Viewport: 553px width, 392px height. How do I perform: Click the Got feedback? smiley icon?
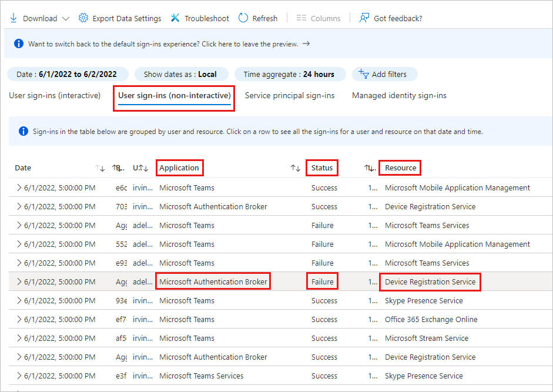pos(365,18)
